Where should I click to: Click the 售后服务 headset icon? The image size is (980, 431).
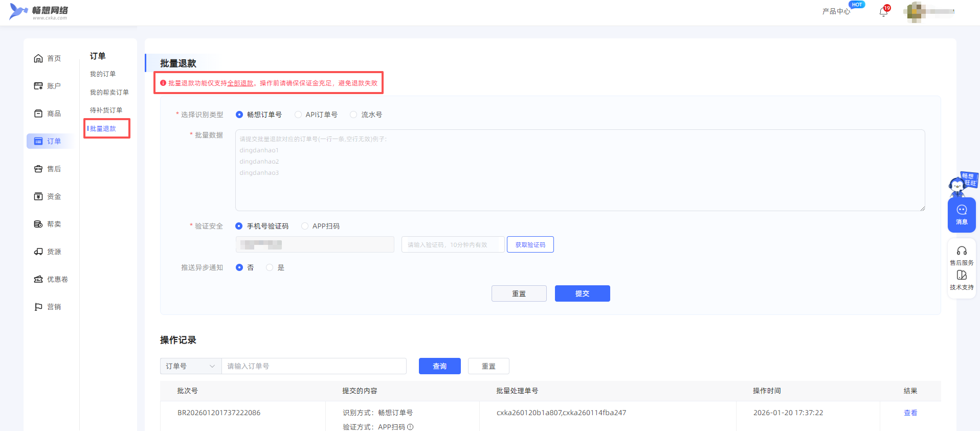point(962,251)
